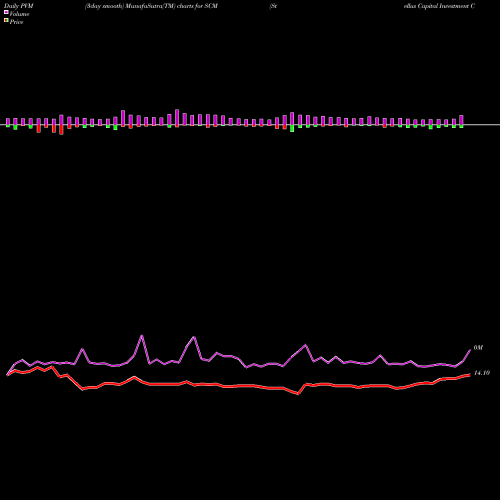Click the end point of the red price line
500x500 pixels.
470,375
